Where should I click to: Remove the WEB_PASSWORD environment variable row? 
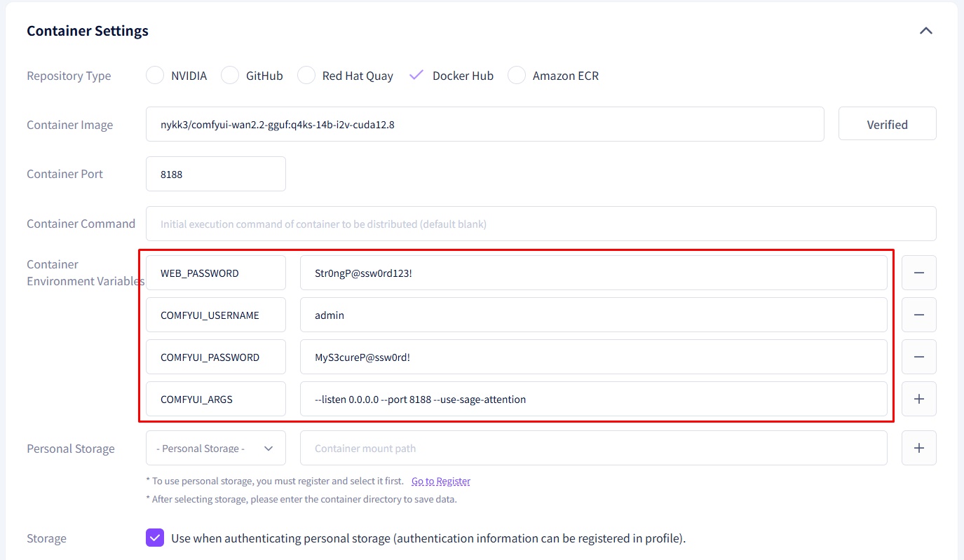point(918,273)
